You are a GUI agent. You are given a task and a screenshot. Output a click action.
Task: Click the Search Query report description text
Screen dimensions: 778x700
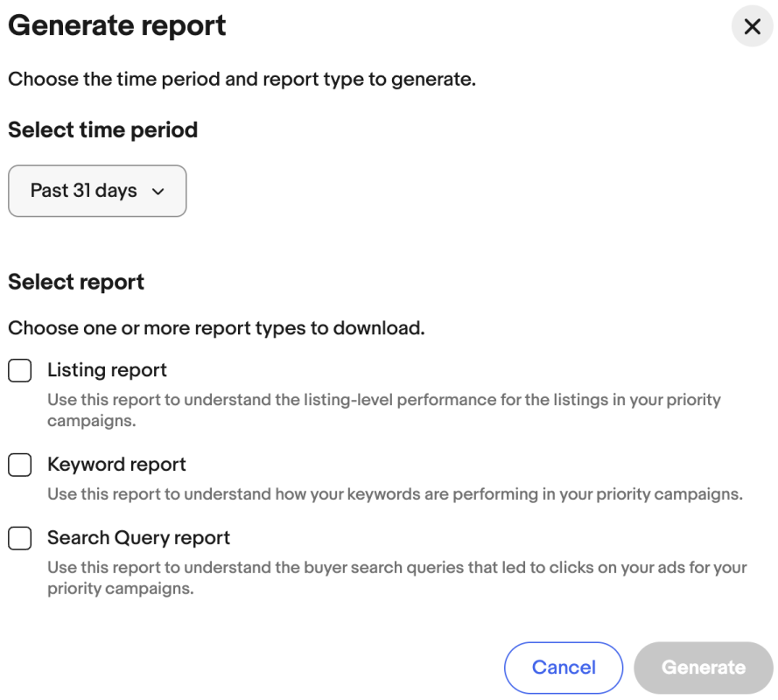[x=396, y=577]
